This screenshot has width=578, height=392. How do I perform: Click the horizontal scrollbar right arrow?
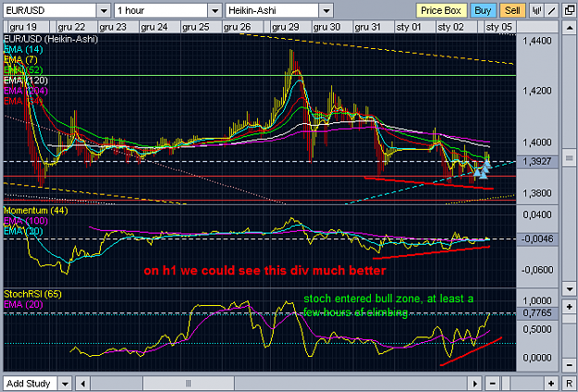pyautogui.click(x=475, y=383)
